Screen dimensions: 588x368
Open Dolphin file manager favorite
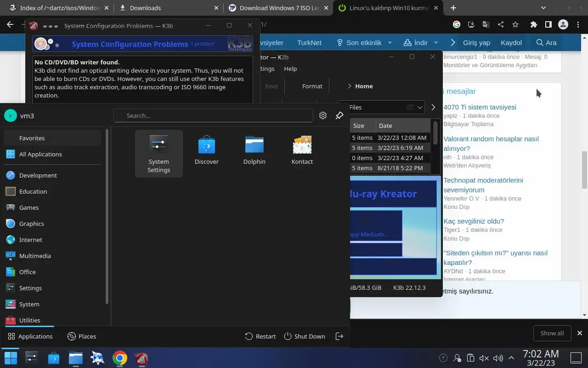(x=254, y=150)
